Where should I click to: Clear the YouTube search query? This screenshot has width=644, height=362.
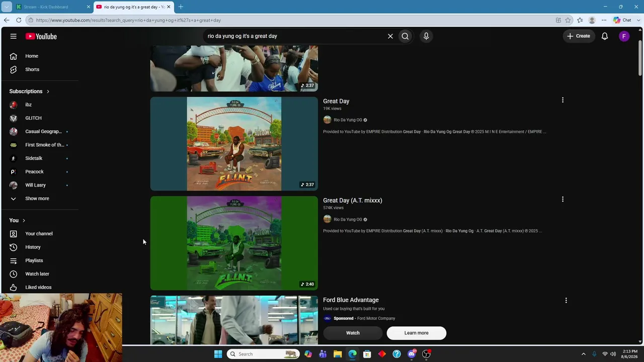(390, 36)
